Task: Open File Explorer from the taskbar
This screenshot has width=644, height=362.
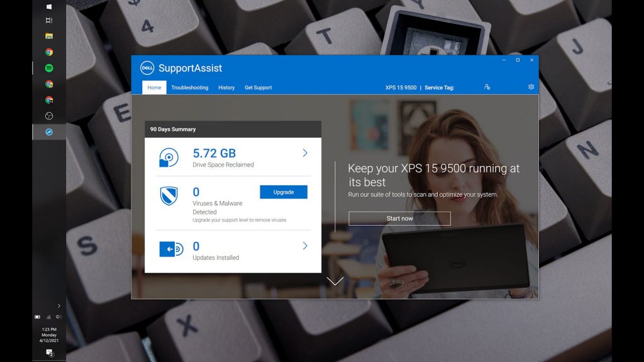Action: coord(49,36)
